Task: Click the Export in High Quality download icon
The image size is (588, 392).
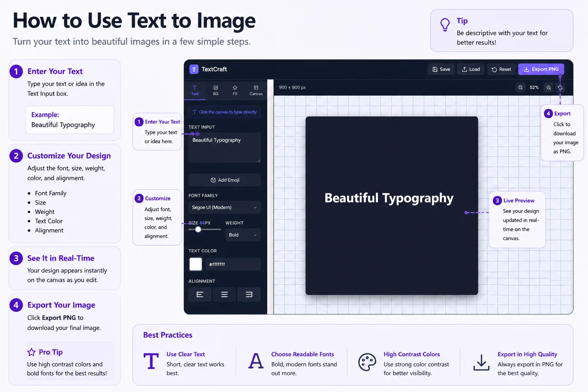Action: pos(481,362)
